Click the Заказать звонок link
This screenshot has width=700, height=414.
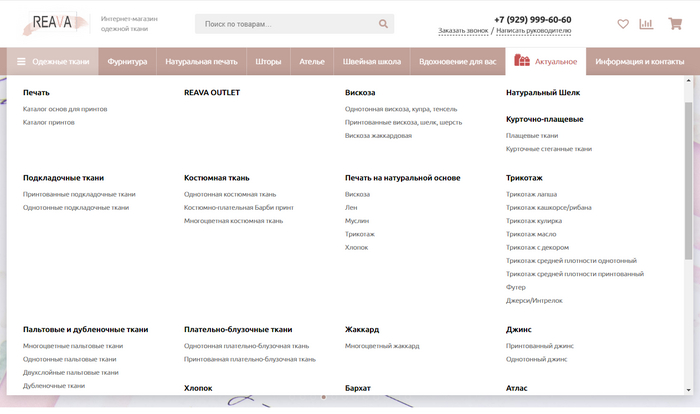(x=463, y=31)
